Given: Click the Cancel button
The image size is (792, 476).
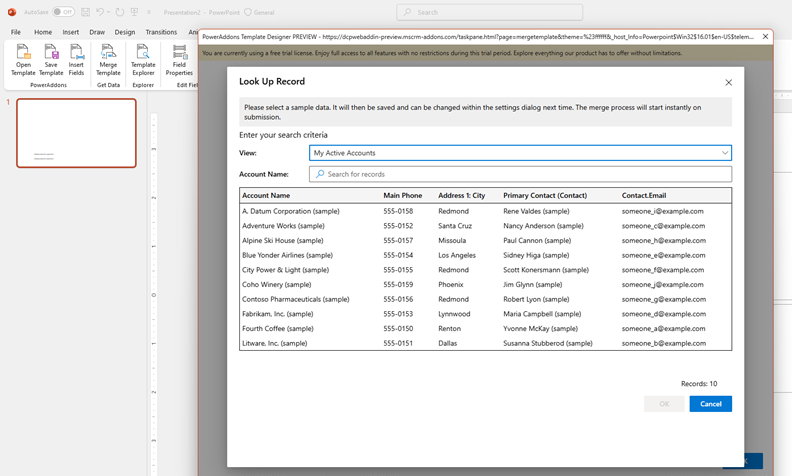Looking at the screenshot, I should [711, 404].
